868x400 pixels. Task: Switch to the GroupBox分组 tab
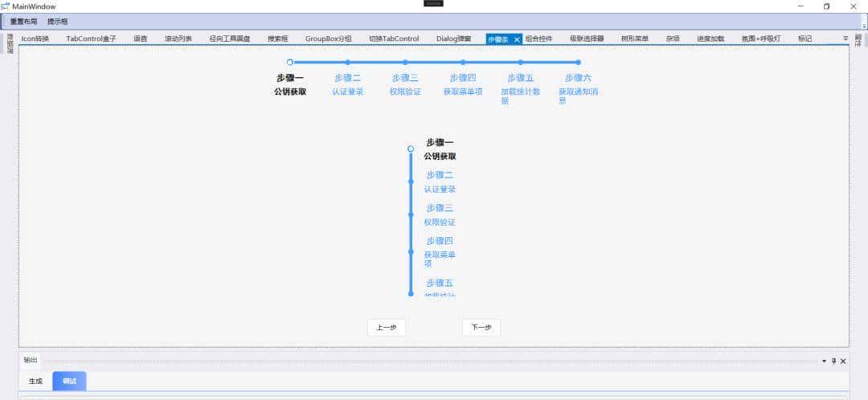tap(328, 39)
